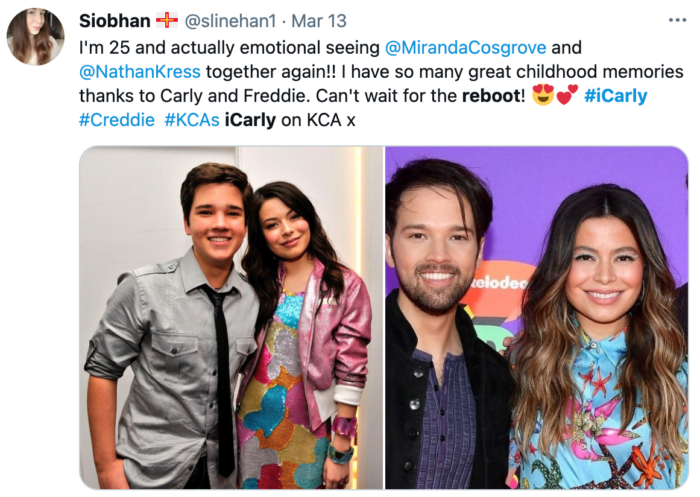Expand the left photo with the gray shirt
Screen dimensions: 700x497
pos(231,317)
